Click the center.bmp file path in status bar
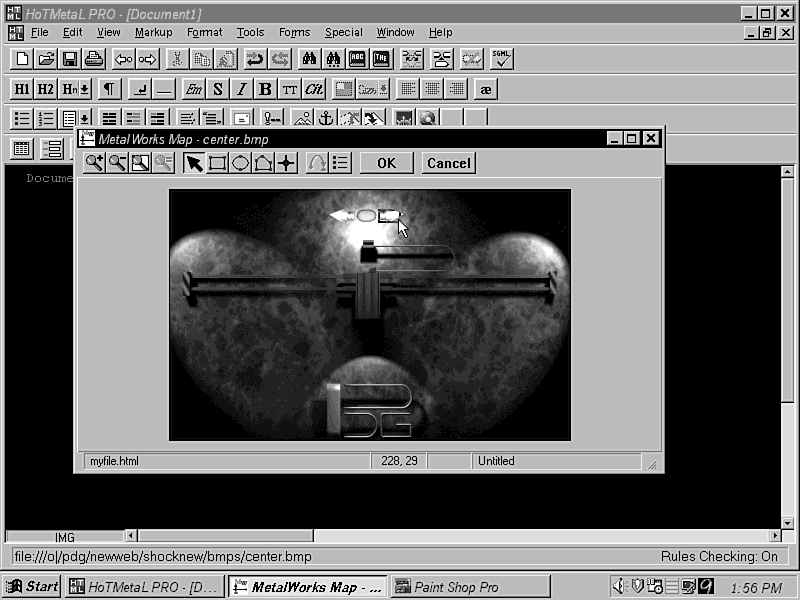800x600 pixels. [x=163, y=556]
